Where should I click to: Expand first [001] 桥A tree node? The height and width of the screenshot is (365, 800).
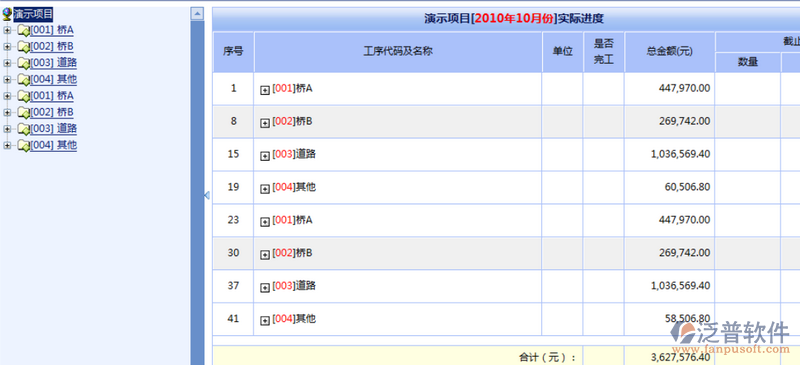click(7, 31)
